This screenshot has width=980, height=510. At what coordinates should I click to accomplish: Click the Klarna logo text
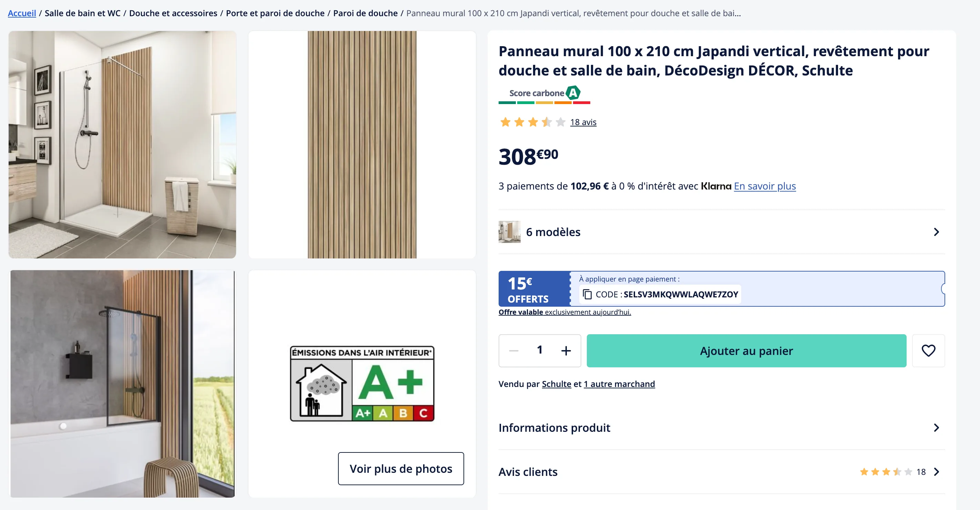point(716,186)
